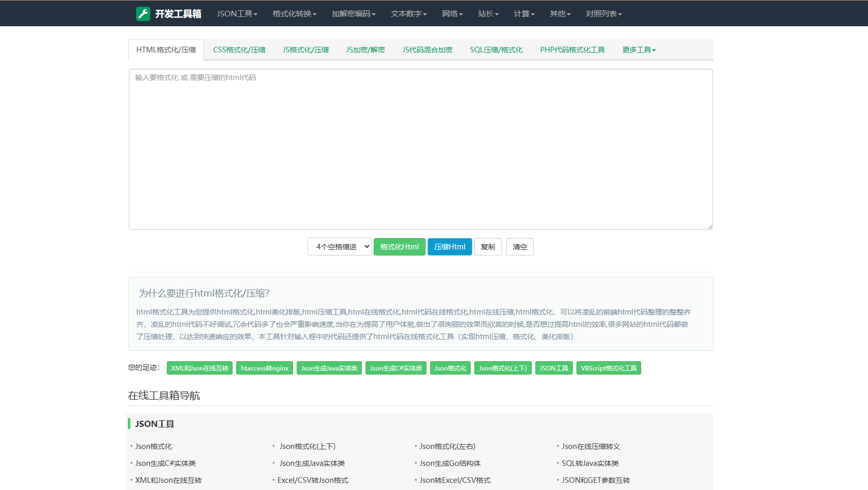Select the HTML格式化/压缩 tab
The image size is (868, 490).
pyautogui.click(x=166, y=50)
